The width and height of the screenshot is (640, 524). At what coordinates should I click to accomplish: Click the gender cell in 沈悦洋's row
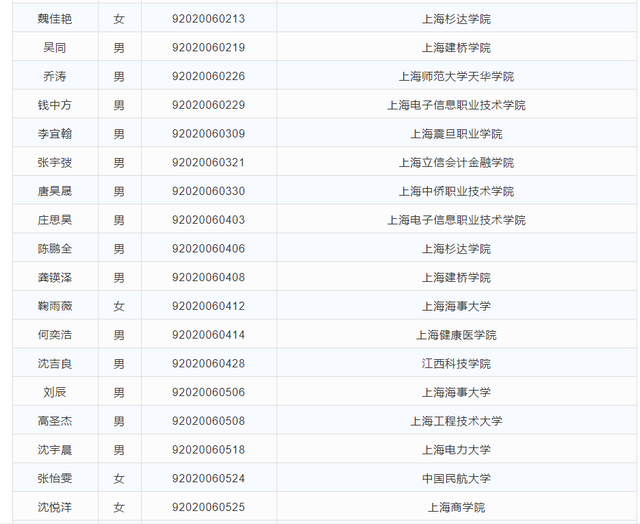119,507
